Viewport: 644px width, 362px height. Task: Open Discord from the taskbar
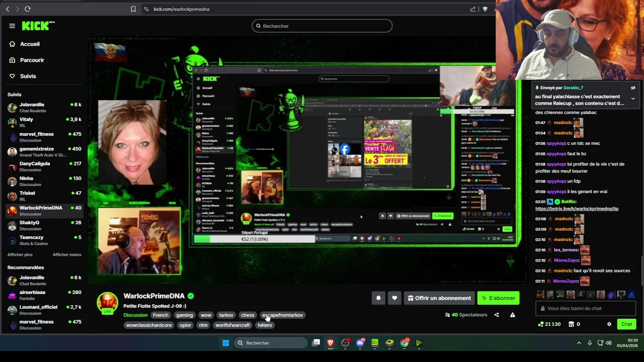[x=360, y=343]
